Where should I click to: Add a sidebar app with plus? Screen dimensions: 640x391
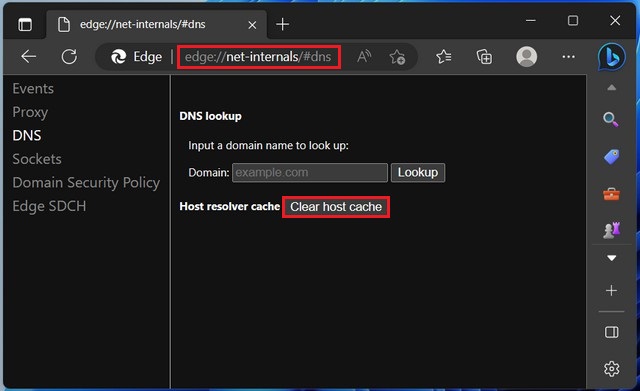point(611,291)
